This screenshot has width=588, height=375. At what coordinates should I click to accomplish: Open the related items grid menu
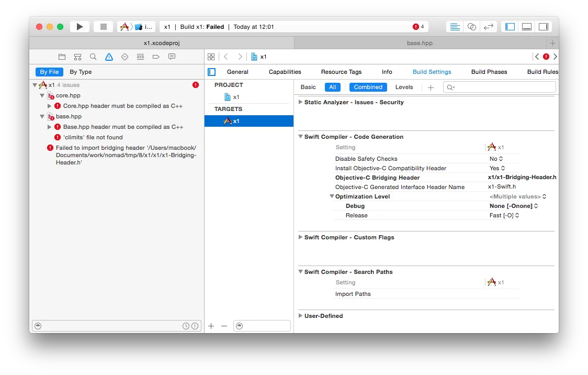click(211, 57)
